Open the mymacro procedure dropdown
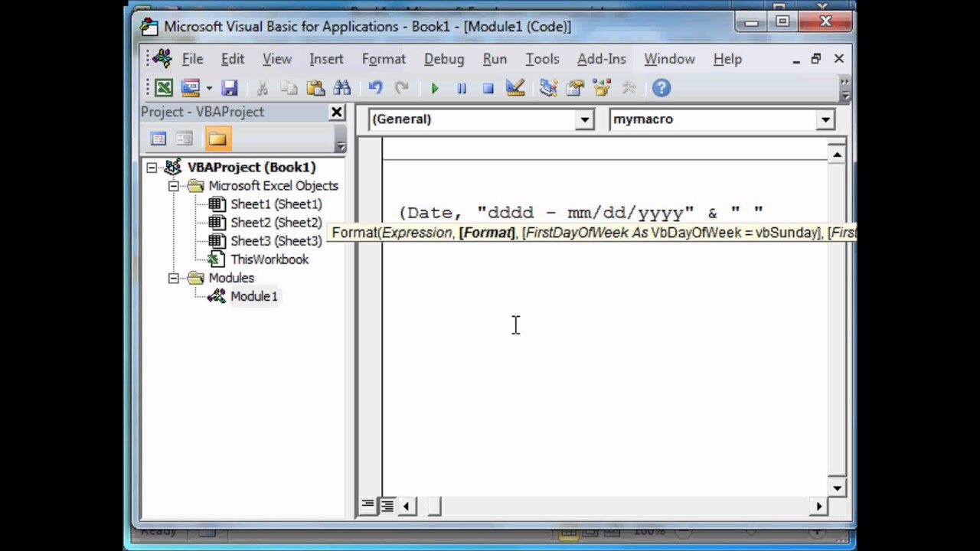 click(825, 119)
